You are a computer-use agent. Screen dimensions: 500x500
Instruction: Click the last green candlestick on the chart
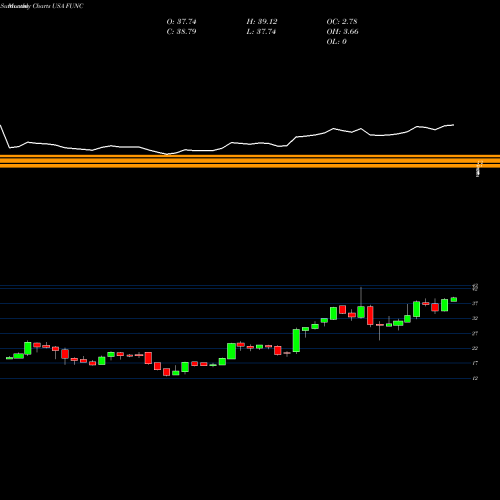pos(454,299)
